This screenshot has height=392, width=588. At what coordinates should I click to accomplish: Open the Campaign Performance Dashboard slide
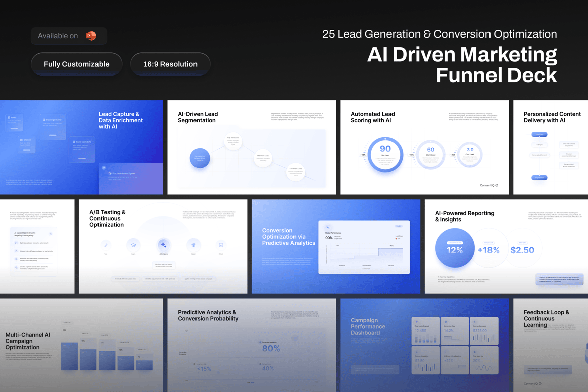[425, 345]
